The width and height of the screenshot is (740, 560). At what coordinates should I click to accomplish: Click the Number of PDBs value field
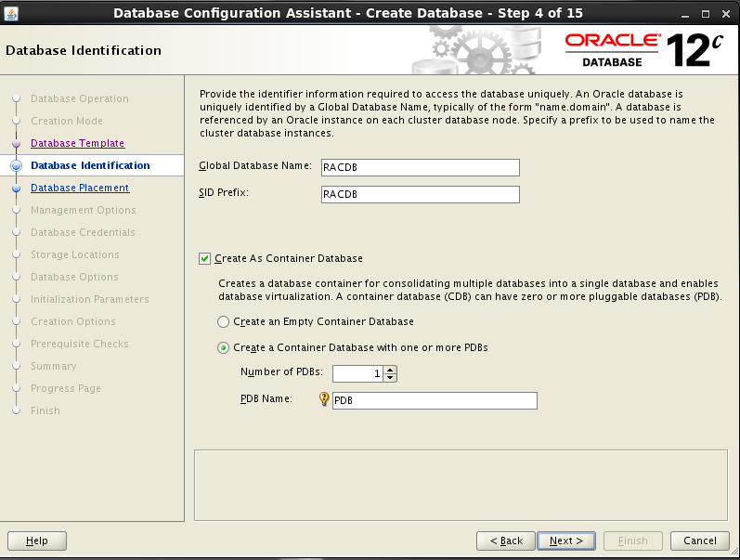(x=358, y=373)
